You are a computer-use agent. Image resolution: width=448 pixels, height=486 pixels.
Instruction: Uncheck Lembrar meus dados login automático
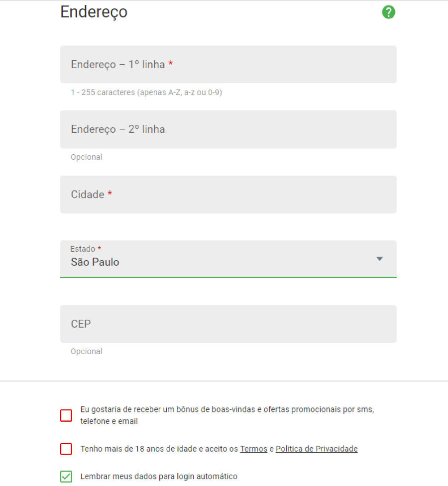(x=66, y=477)
